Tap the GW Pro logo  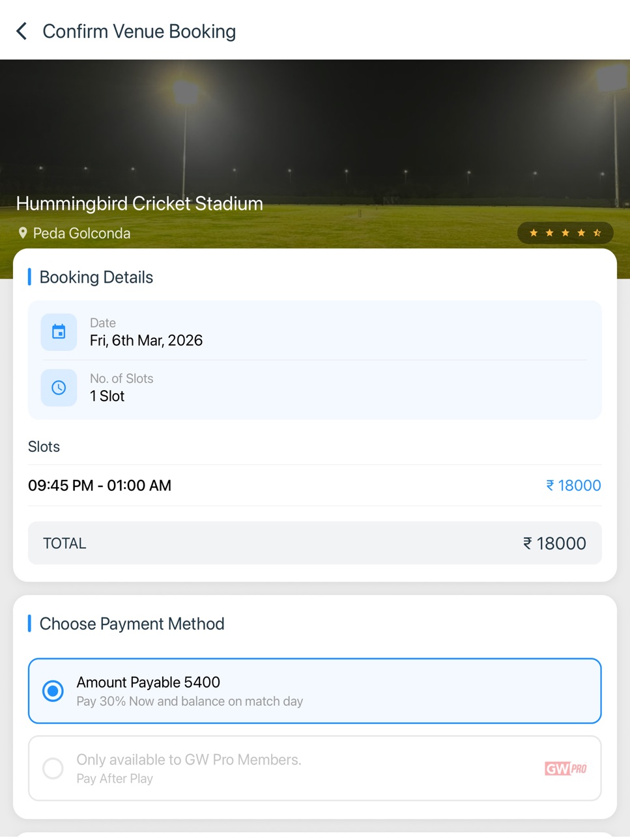click(566, 768)
